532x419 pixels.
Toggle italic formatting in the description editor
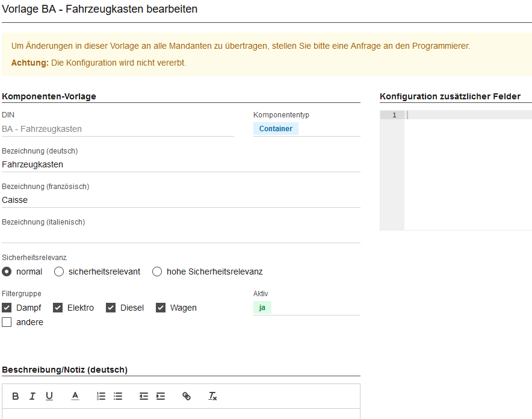[32, 396]
